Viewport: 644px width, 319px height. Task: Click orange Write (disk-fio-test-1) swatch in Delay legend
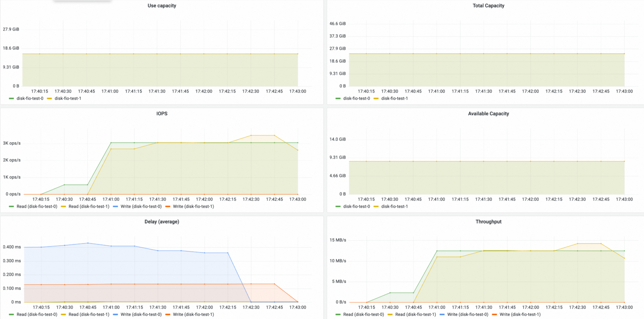(168, 314)
